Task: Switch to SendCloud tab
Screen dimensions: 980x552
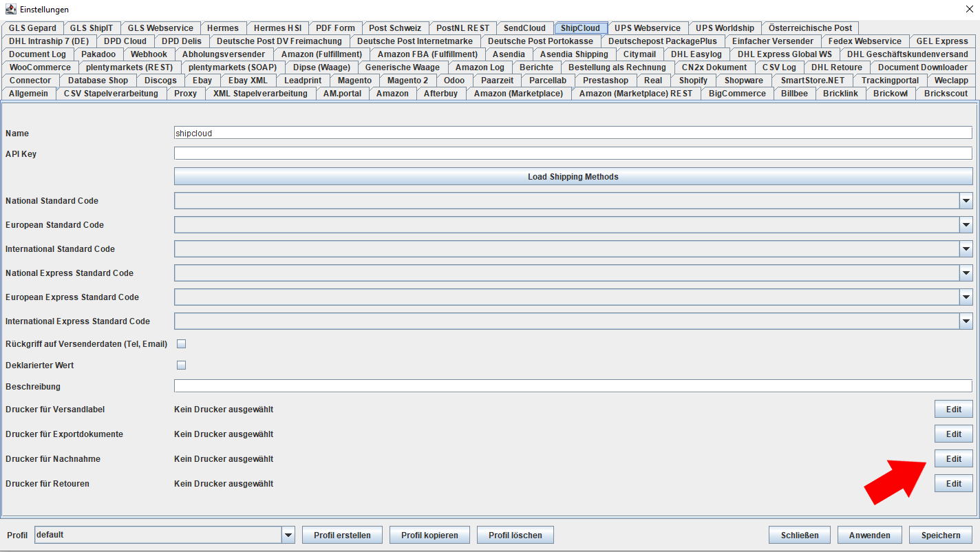Action: point(524,28)
